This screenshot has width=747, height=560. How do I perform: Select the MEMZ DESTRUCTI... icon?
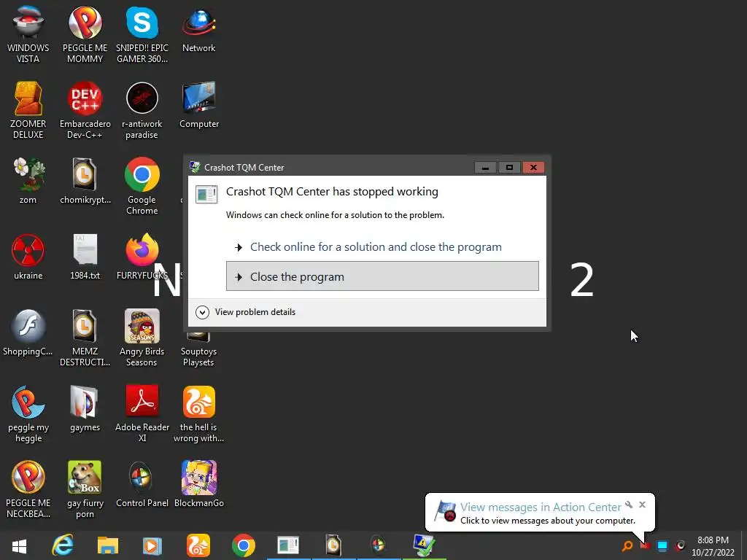[x=85, y=338]
